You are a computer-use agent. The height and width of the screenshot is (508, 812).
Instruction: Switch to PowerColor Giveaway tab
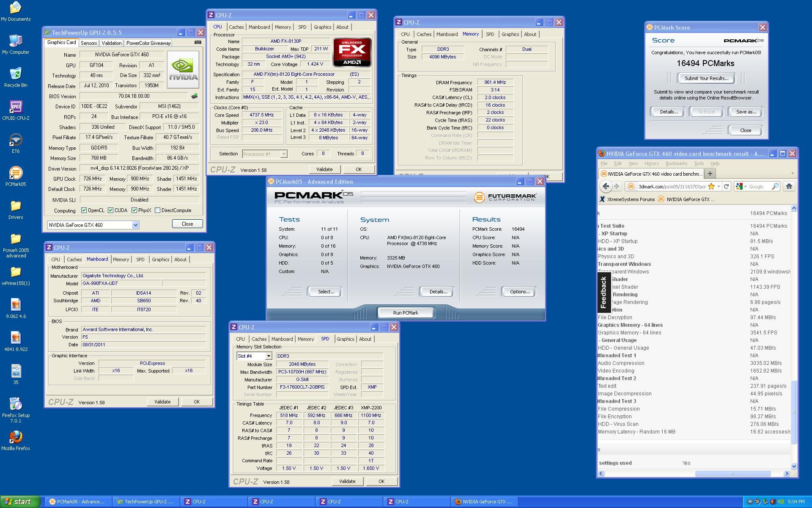(148, 43)
